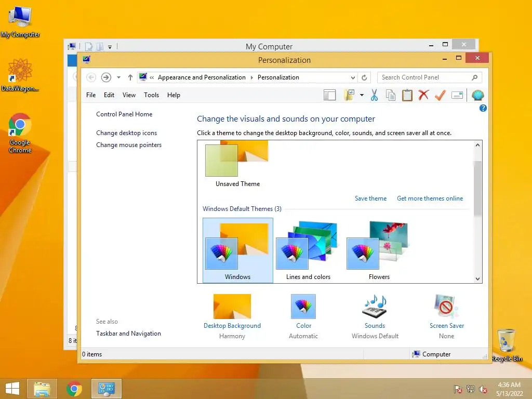Click the orange checkmark icon
This screenshot has width=532, height=399.
click(x=440, y=96)
